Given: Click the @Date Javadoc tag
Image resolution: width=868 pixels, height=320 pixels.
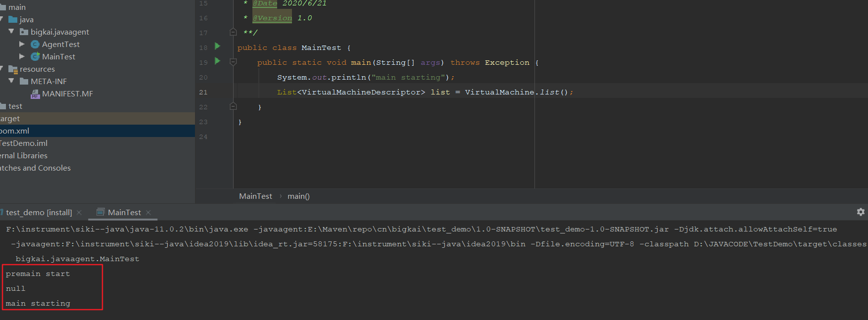Looking at the screenshot, I should click(265, 3).
